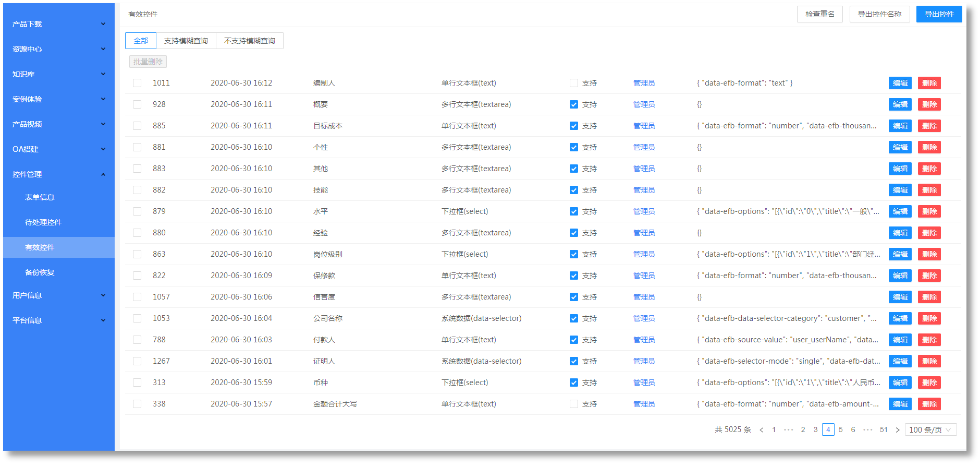The image size is (980, 466).
Task: Edit the 公司名称 row
Action: click(x=900, y=318)
